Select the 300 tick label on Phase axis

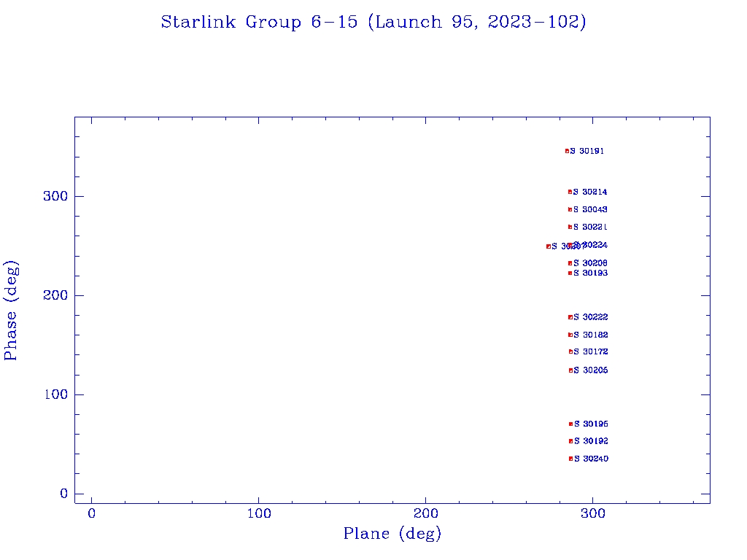click(x=55, y=196)
